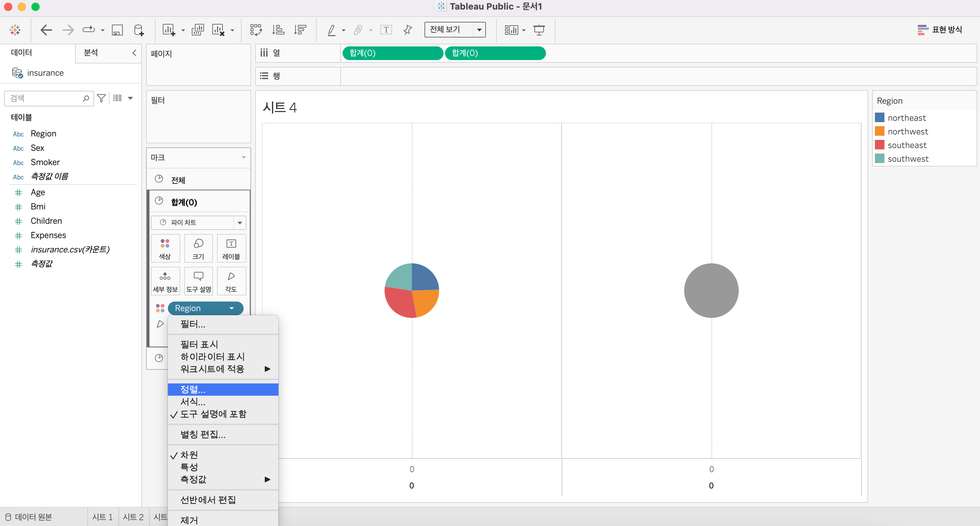The image size is (980, 526).
Task: Expand the 측정값 submenu
Action: [193, 479]
